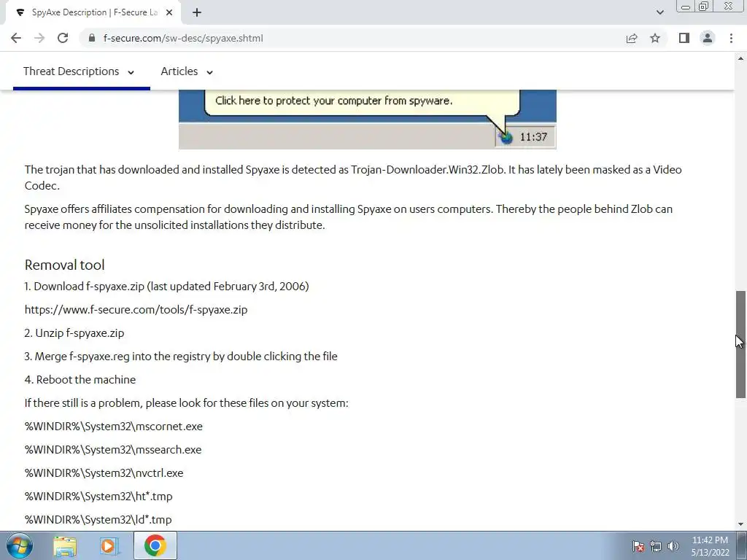Open a new tab with plus button
The image size is (747, 560).
197,12
